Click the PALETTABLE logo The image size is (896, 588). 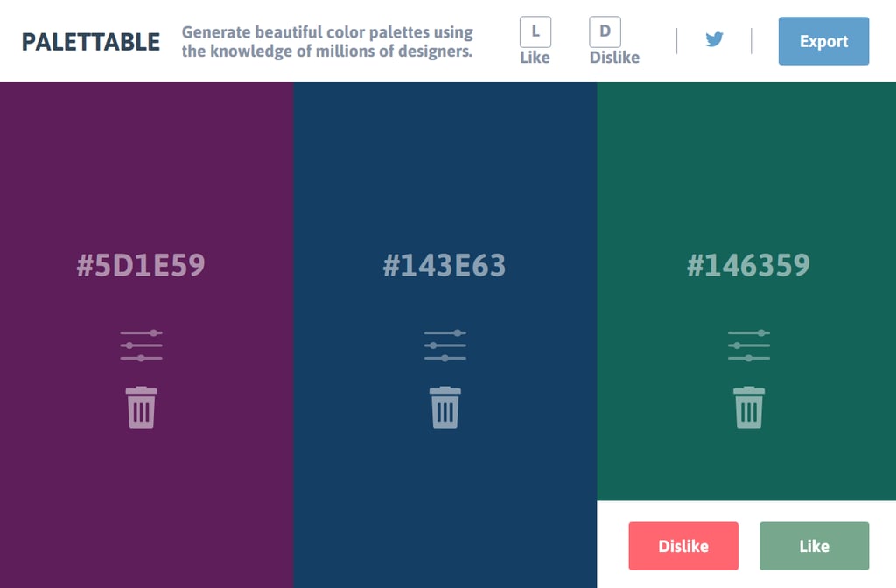91,42
